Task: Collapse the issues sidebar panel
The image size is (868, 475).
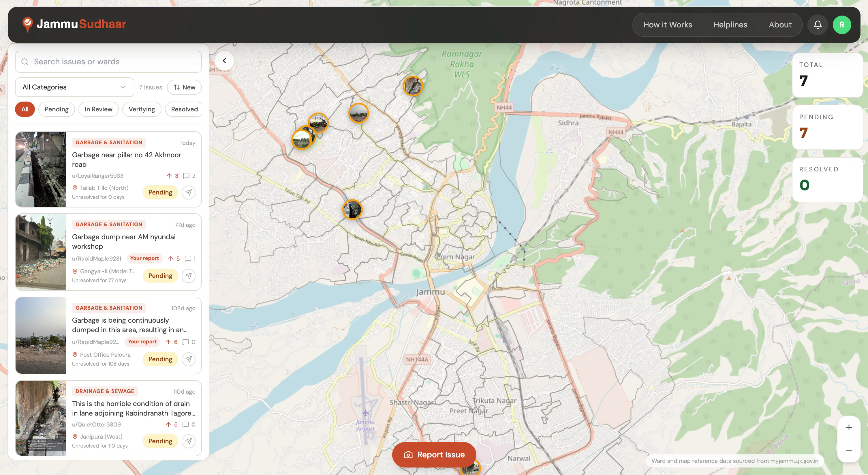Action: [224, 61]
